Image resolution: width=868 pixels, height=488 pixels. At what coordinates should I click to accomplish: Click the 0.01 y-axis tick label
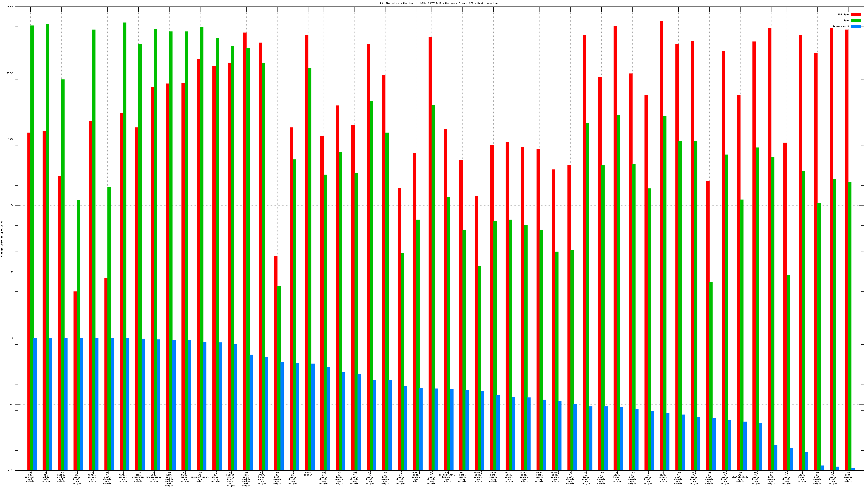[x=11, y=470]
